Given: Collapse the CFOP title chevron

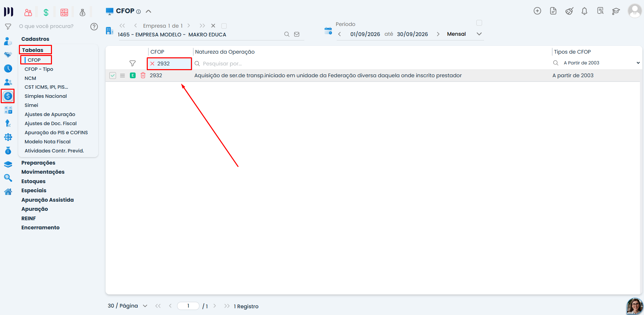Looking at the screenshot, I should click(x=148, y=11).
